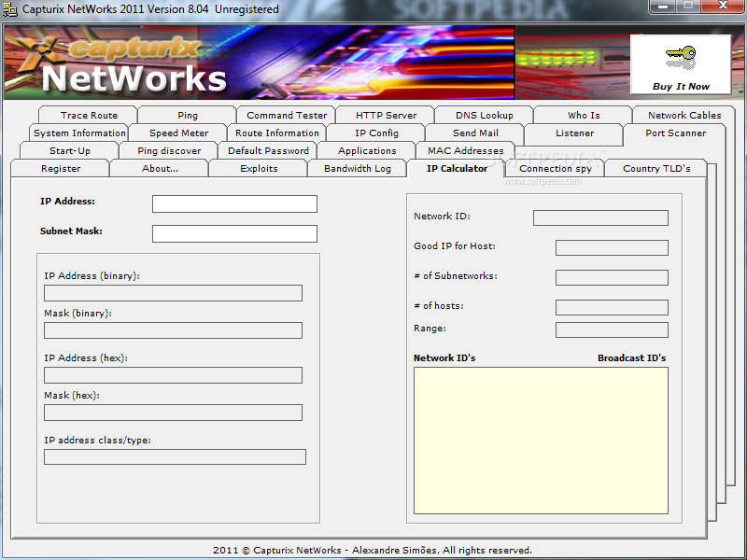Open the Applications tab

pos(367,150)
